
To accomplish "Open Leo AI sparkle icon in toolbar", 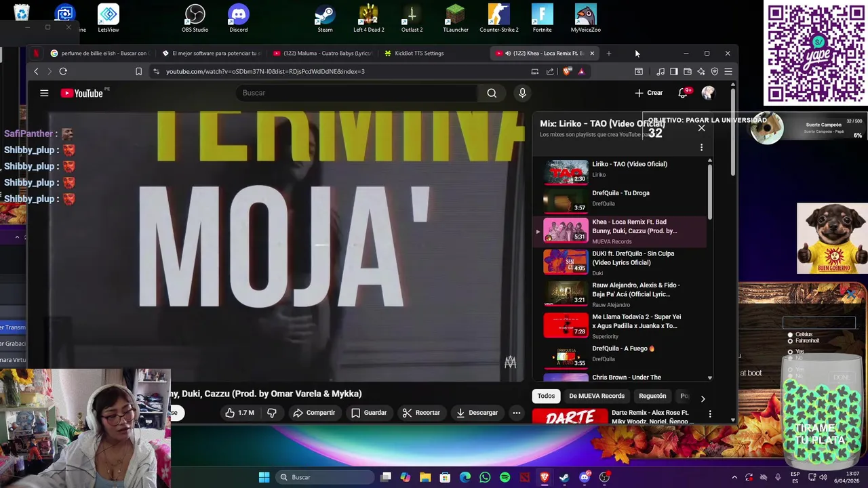I will 701,71.
